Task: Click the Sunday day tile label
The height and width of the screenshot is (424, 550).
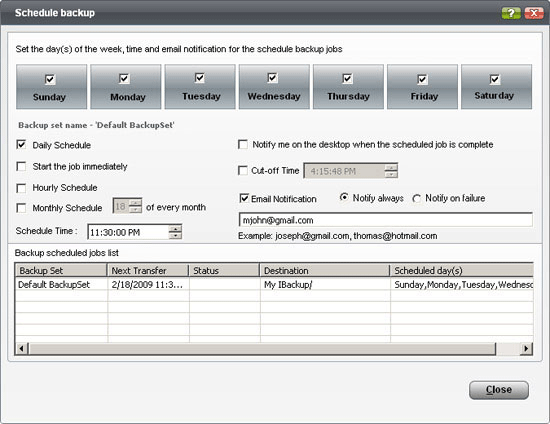Action: [49, 97]
